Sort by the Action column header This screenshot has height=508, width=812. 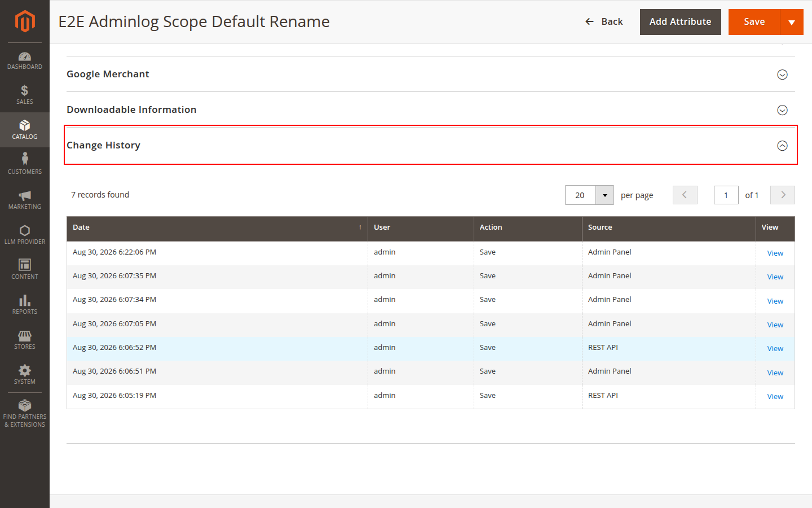coord(528,227)
